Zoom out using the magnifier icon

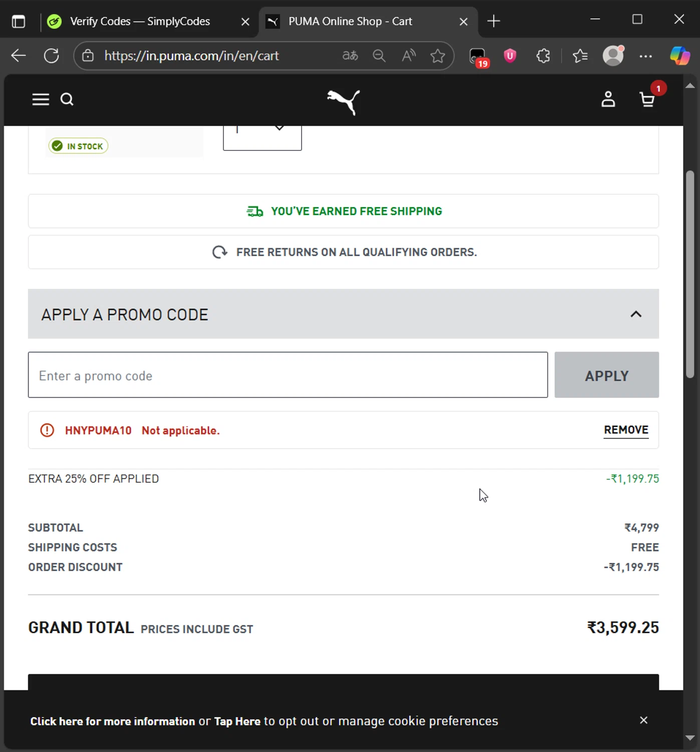pyautogui.click(x=379, y=56)
